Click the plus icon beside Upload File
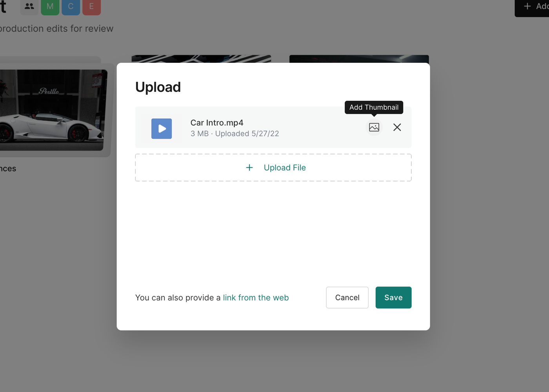 (x=249, y=168)
